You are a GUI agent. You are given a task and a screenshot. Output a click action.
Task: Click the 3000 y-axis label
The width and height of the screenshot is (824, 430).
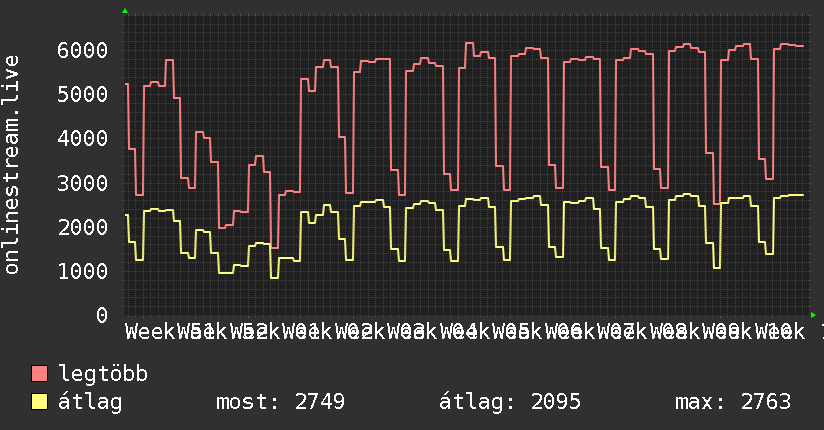pos(83,183)
